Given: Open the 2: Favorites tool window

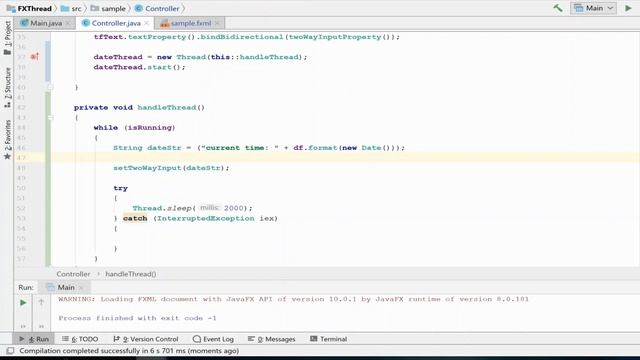Looking at the screenshot, I should (7, 140).
